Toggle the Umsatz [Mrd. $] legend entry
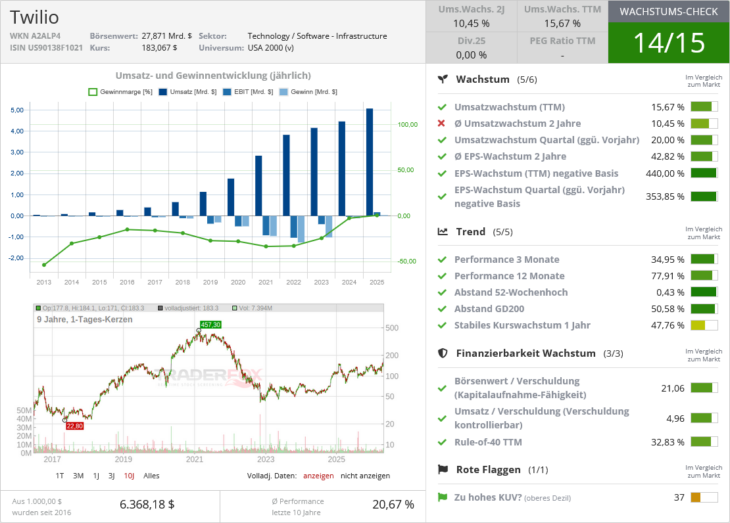This screenshot has height=523, width=730. coord(188,92)
